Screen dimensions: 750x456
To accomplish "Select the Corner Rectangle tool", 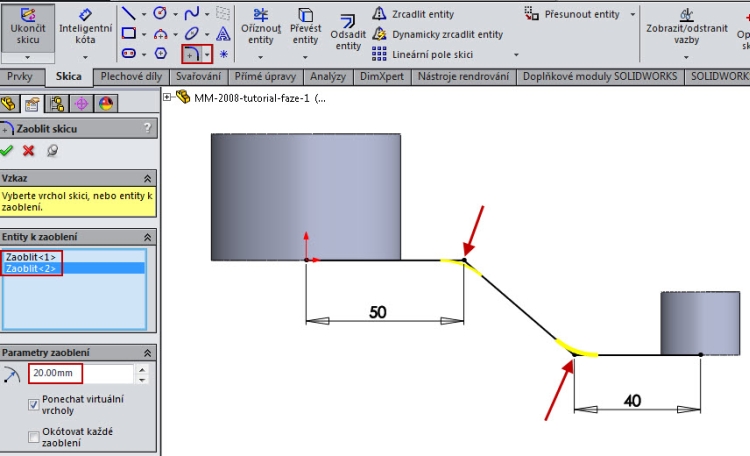I will coord(128,33).
